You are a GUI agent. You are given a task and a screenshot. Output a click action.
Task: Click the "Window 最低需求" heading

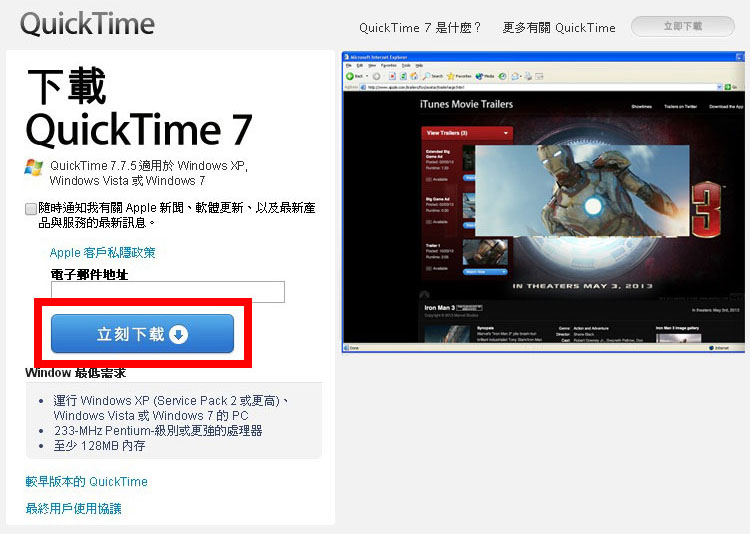click(76, 373)
